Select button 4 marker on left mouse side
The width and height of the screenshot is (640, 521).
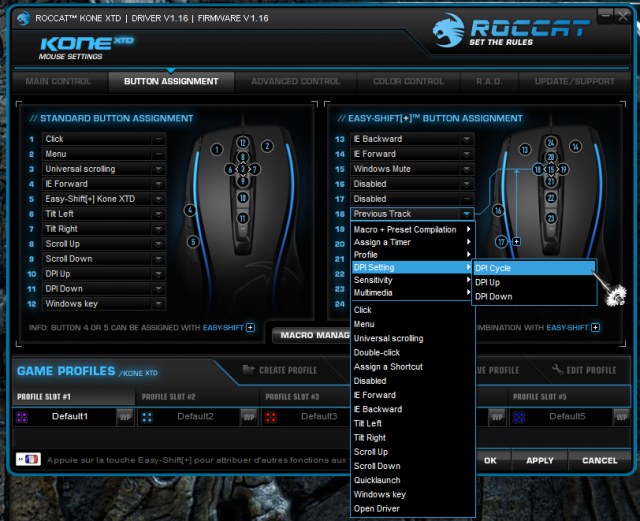coord(190,210)
